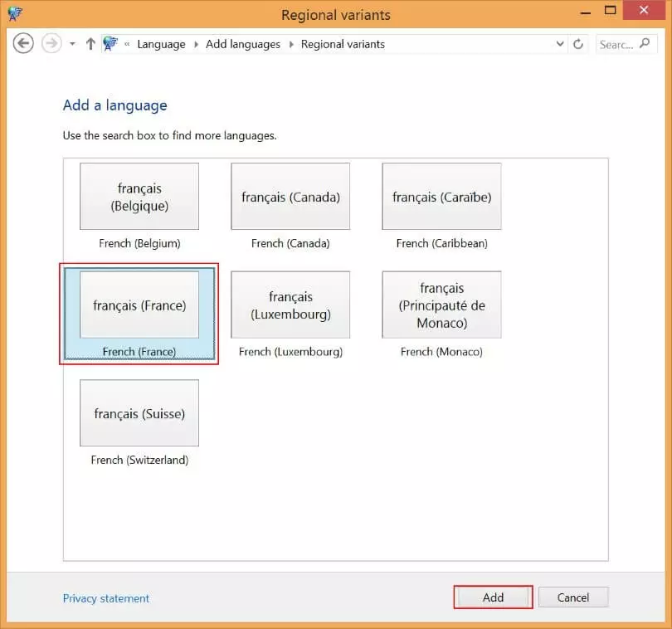This screenshot has height=629, width=672.
Task: Open the Language breadcrumb
Action: point(161,44)
